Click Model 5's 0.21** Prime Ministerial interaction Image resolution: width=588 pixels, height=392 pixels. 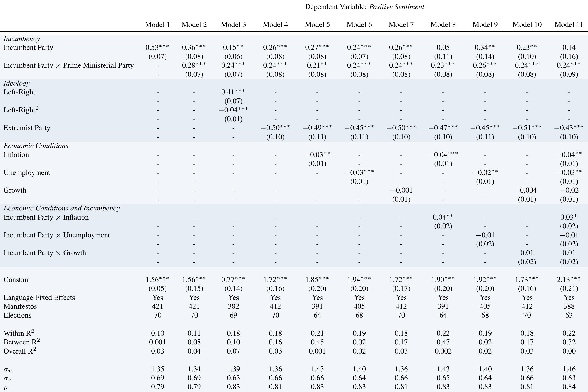tap(317, 65)
